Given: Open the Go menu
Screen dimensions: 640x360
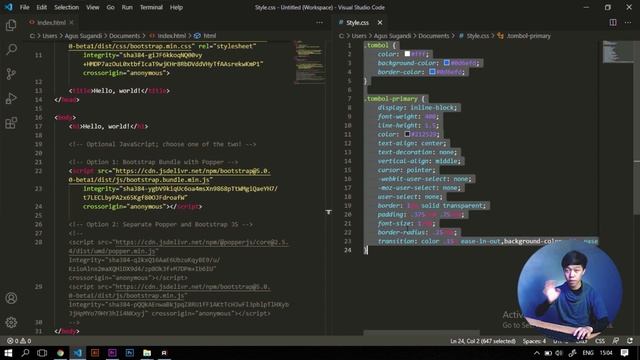Looking at the screenshot, I should click(x=110, y=7).
